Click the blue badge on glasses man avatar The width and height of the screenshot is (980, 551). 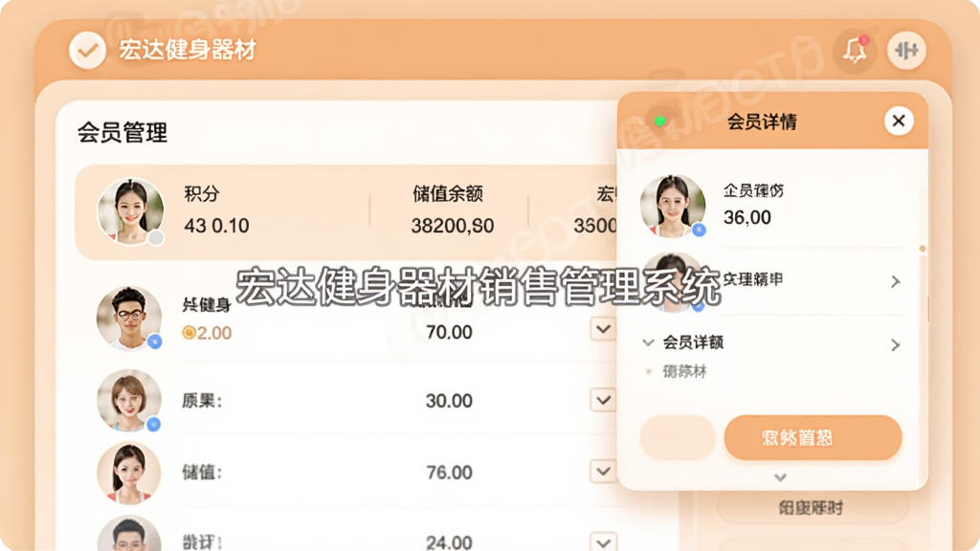154,342
